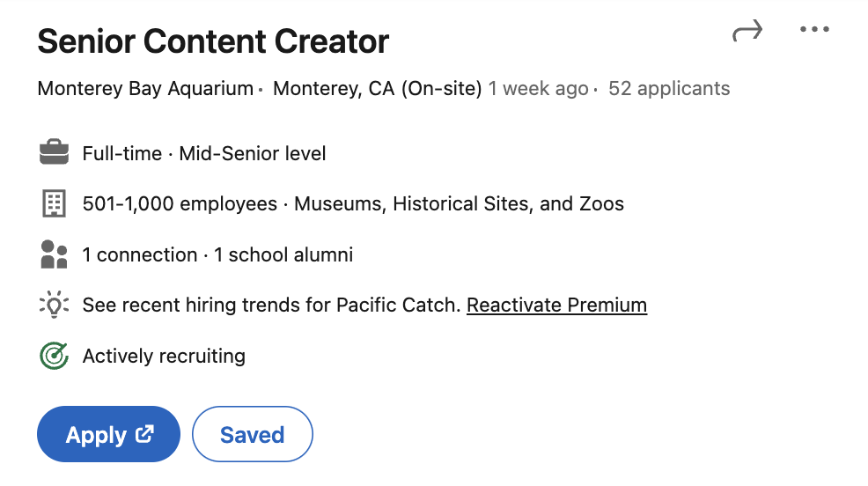Click the external link icon in Apply
This screenshot has width=868, height=486.
pos(144,434)
